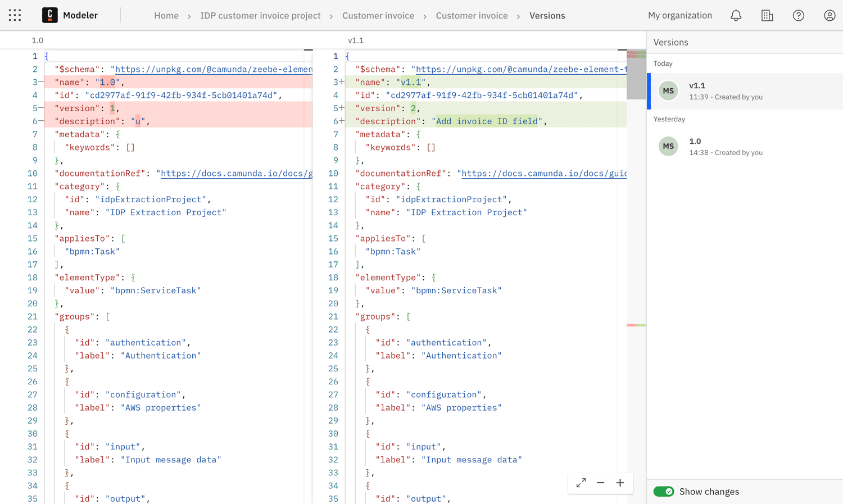This screenshot has width=843, height=504.
Task: Open help via the question mark icon
Action: pos(799,15)
